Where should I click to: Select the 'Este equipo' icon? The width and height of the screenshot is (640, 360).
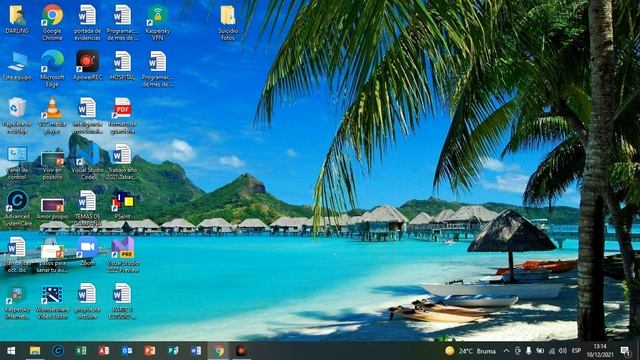coord(17,66)
